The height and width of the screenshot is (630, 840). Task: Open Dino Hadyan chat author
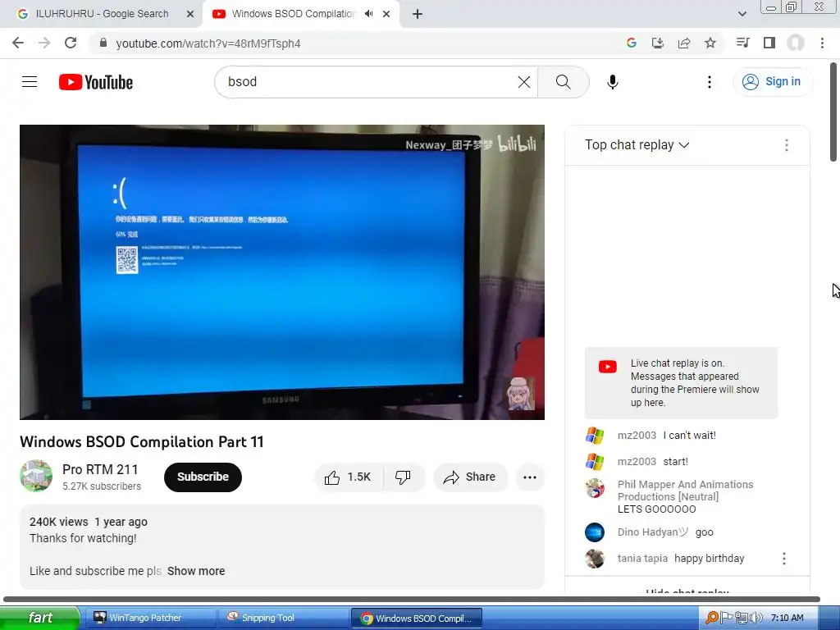coord(653,532)
